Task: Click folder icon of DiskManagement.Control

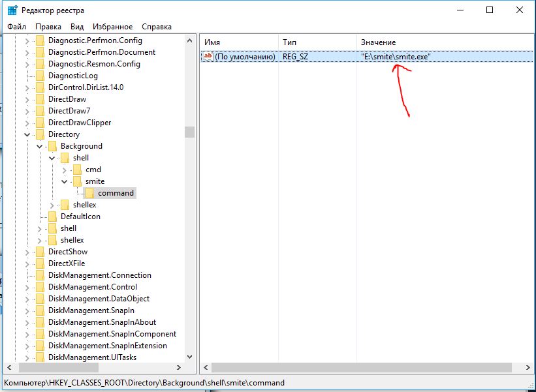Action: 40,287
